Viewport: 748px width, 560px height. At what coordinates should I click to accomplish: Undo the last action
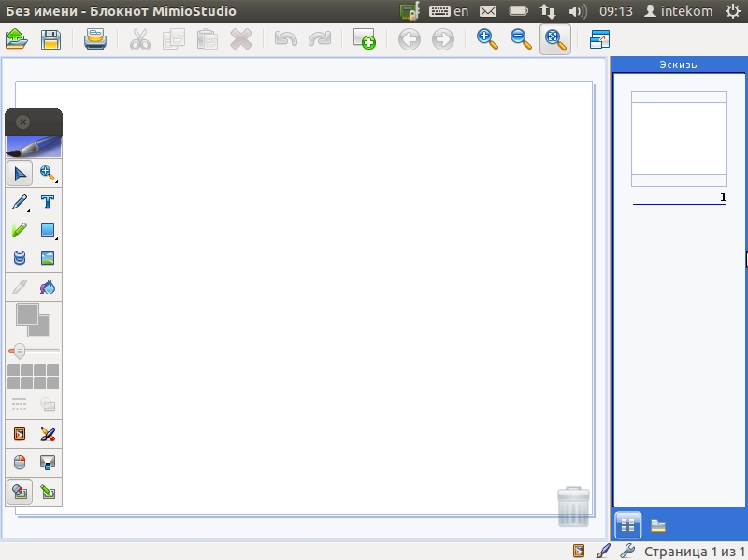tap(286, 39)
